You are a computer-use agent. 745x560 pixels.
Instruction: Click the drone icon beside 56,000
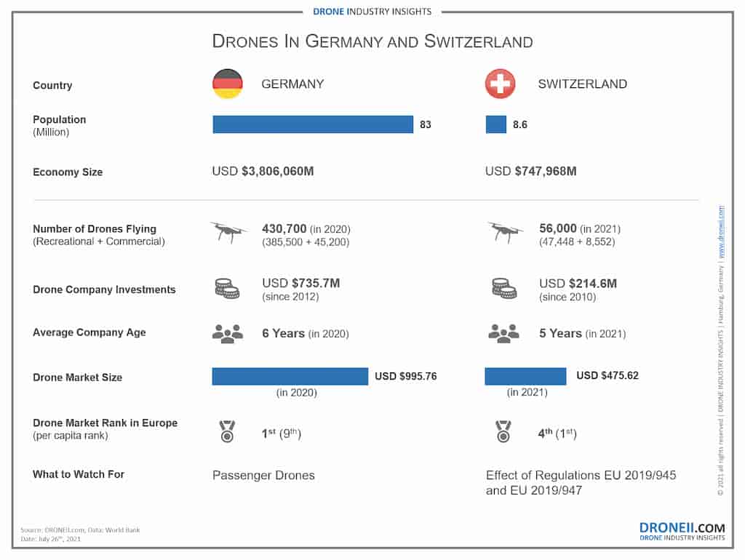click(506, 232)
